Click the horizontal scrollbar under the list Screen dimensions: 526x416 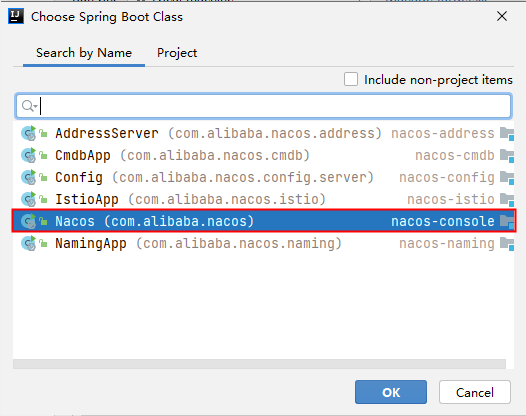[x=259, y=364]
